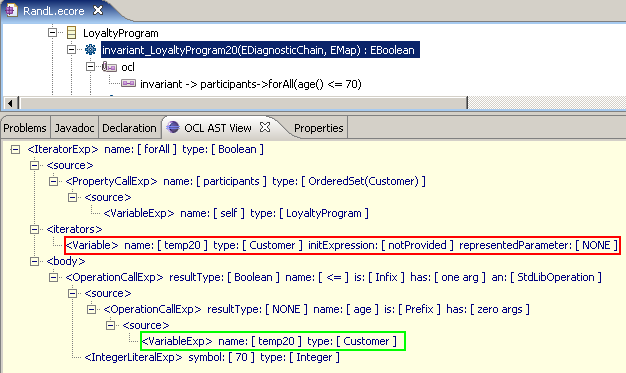Screen dimensions: 626x373
Task: Select Variable temp20 iterator row
Action: [x=342, y=245]
